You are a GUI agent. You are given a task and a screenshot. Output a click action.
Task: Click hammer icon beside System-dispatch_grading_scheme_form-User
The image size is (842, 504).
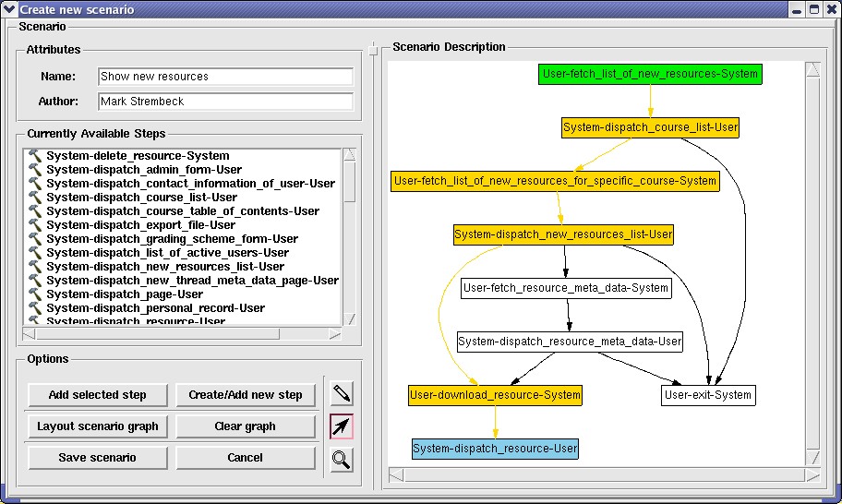tap(35, 239)
